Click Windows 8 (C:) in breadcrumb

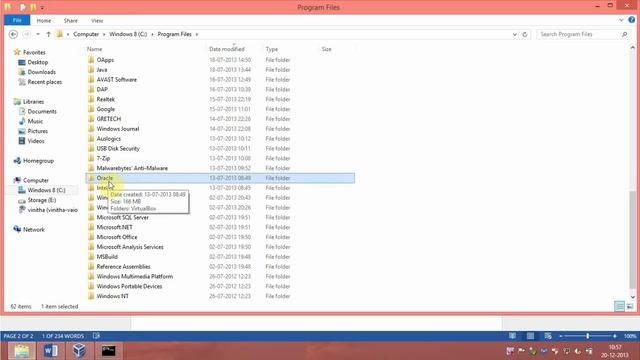pyautogui.click(x=128, y=34)
